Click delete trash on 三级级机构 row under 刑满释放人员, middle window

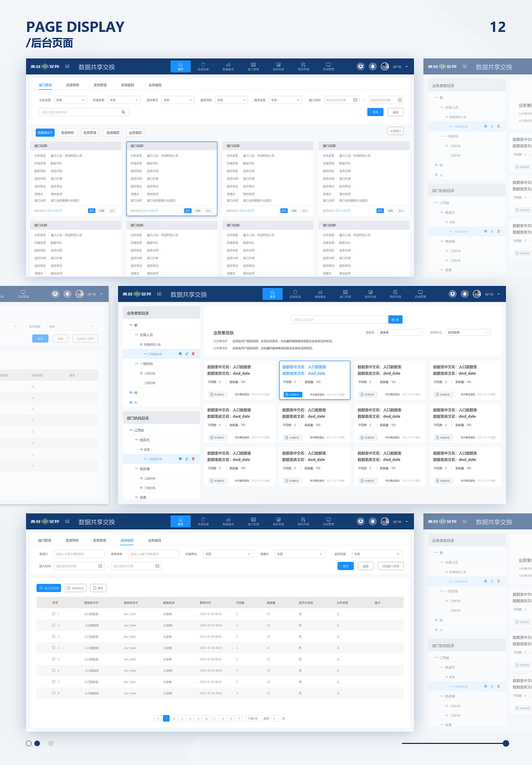tap(193, 354)
